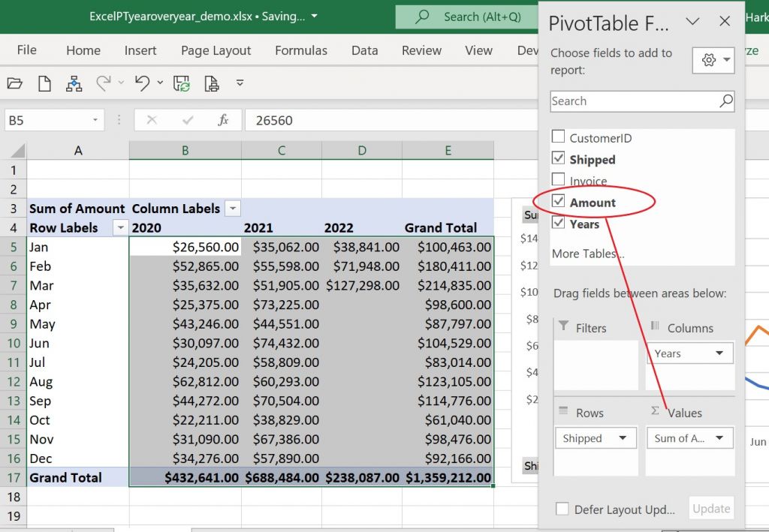Viewport: 769px width, 532px height.
Task: Create a new blank workbook via page icon
Action: tap(45, 83)
